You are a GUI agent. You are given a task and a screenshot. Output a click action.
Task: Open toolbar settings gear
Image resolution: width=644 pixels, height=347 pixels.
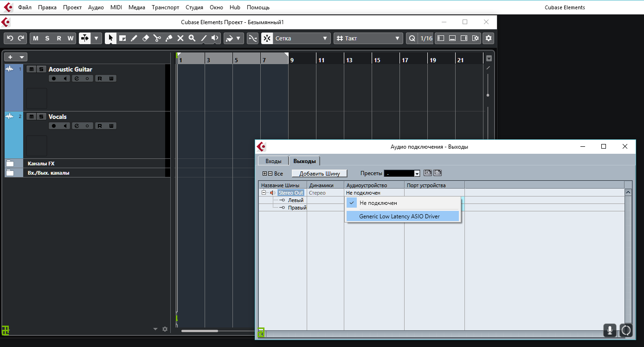pos(488,38)
